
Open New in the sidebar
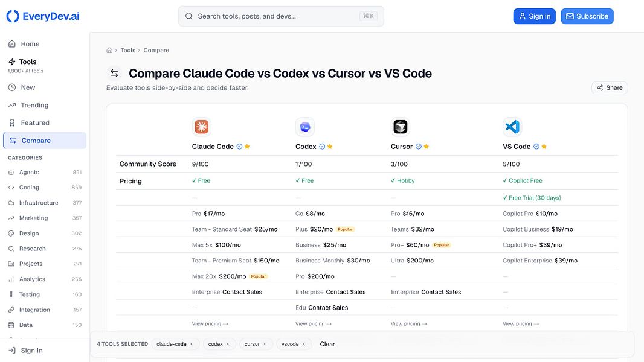pos(45,87)
